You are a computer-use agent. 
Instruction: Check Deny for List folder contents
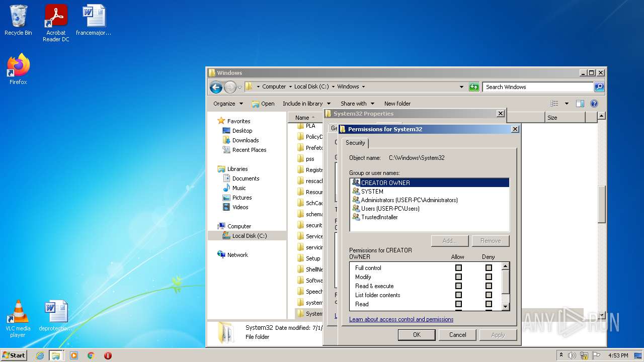(x=489, y=295)
